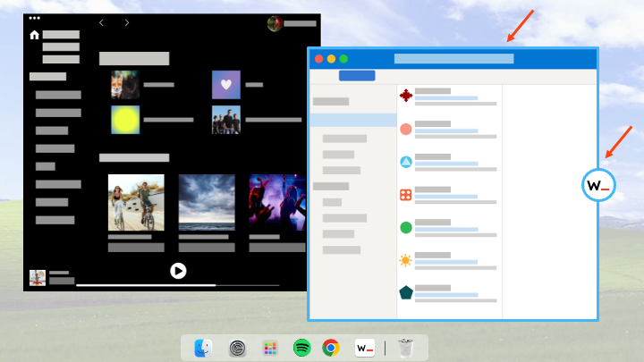
Task: Open the liked songs heart tile
Action: (x=226, y=85)
